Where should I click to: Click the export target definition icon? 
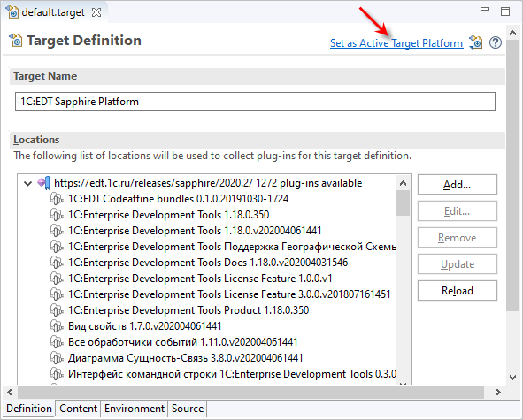coord(475,42)
